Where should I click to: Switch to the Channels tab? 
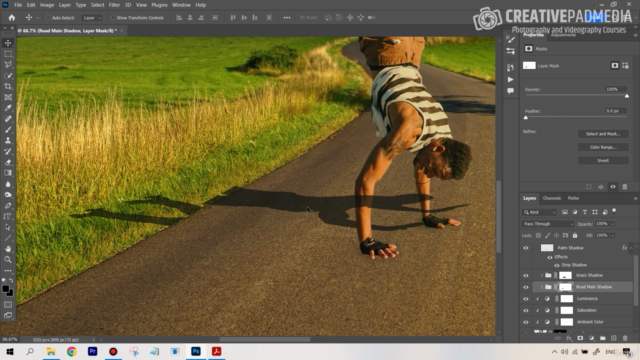pos(552,198)
